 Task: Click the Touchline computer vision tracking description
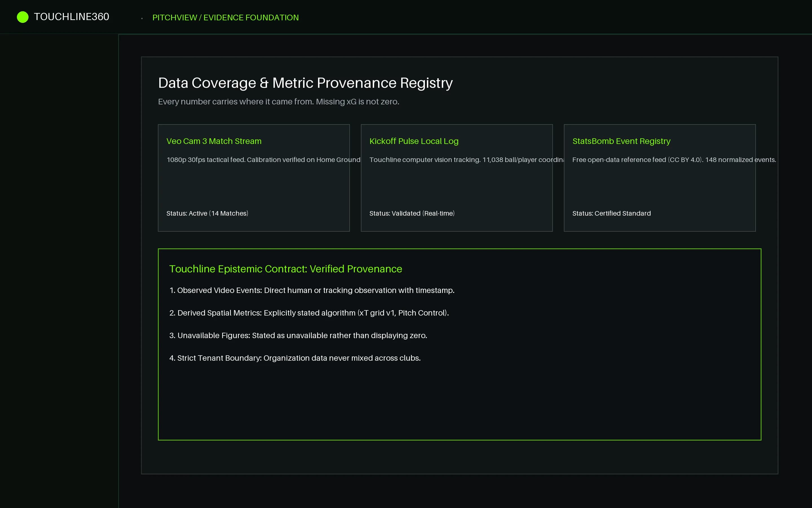tap(466, 159)
